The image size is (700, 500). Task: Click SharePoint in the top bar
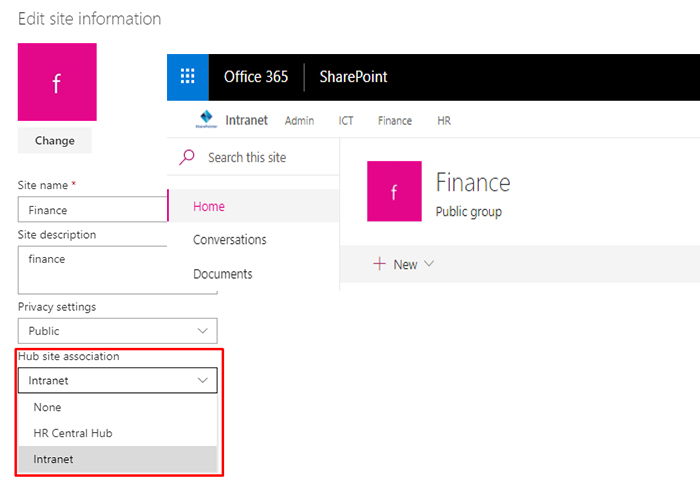coord(353,77)
